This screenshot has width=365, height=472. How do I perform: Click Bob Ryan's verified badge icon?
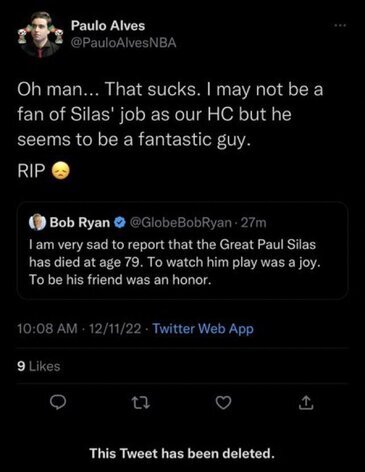click(120, 222)
